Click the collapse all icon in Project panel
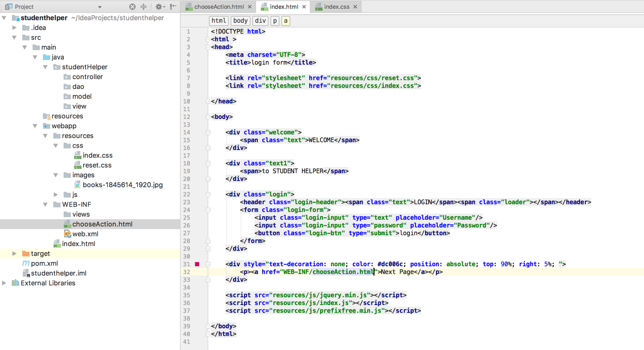This screenshot has height=350, width=644. (144, 7)
